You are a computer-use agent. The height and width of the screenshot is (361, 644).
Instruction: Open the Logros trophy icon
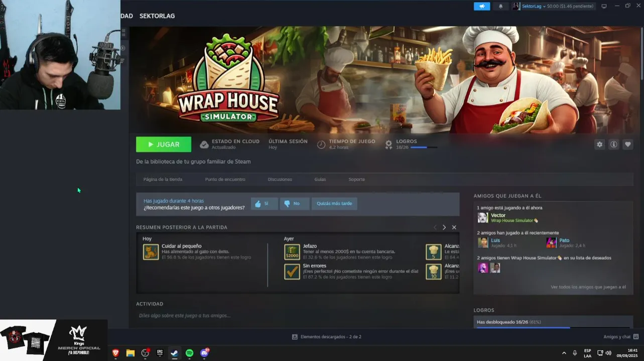click(389, 144)
